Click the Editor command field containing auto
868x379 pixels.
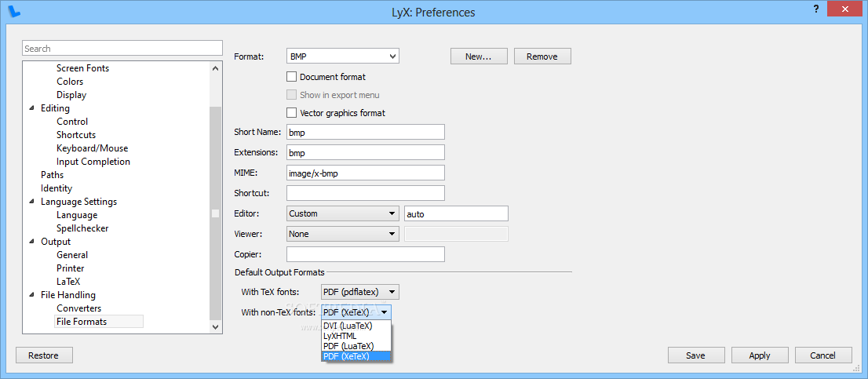pos(456,213)
